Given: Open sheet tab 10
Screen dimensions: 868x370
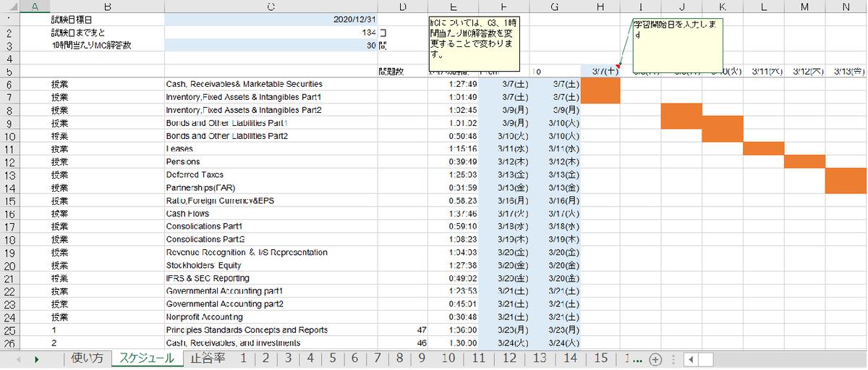Looking at the screenshot, I should pyautogui.click(x=448, y=358).
